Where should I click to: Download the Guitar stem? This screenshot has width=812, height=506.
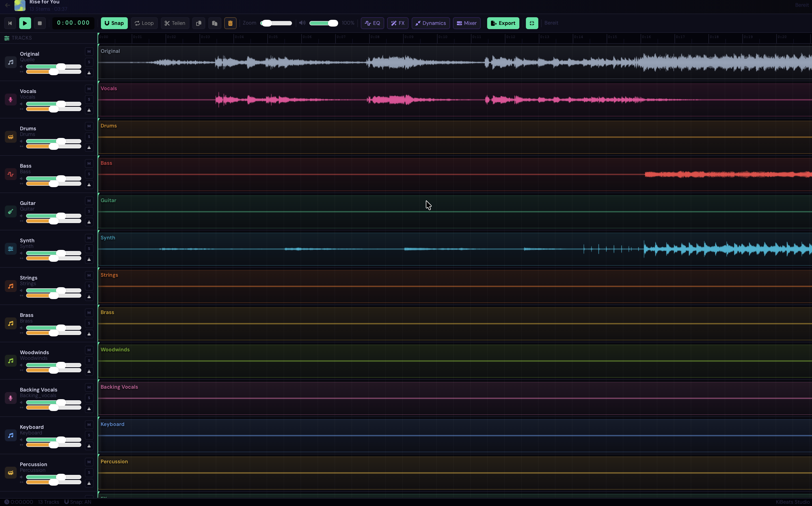click(x=89, y=222)
